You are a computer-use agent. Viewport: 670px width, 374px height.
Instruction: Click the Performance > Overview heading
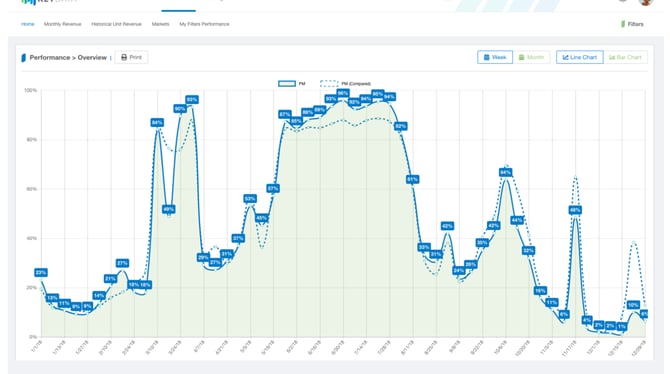pos(68,57)
